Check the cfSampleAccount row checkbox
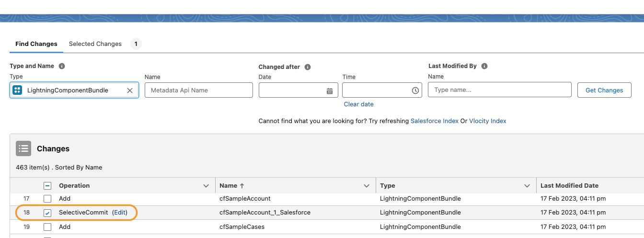Image resolution: width=644 pixels, height=238 pixels. (47, 199)
